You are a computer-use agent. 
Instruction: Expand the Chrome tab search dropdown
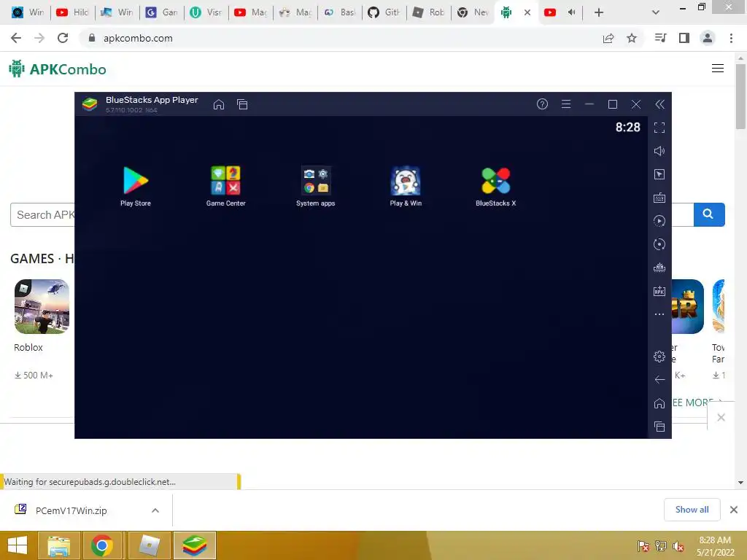coord(656,12)
